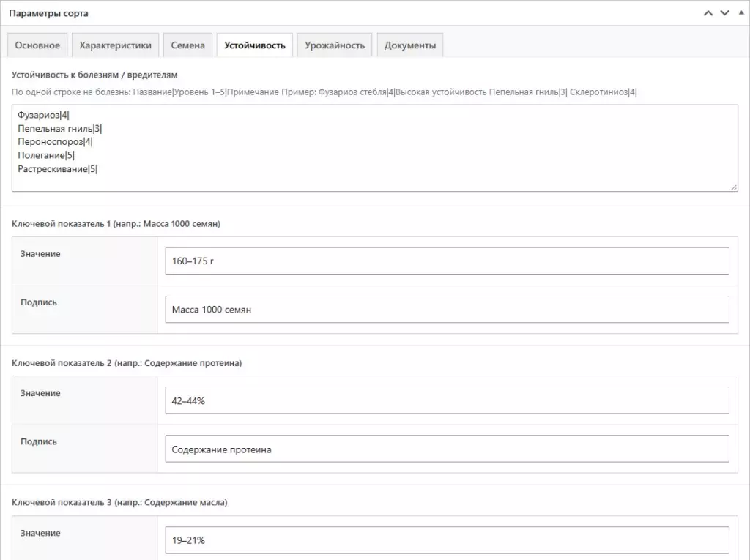
Task: Open the Характеристики tab
Action: coord(115,45)
